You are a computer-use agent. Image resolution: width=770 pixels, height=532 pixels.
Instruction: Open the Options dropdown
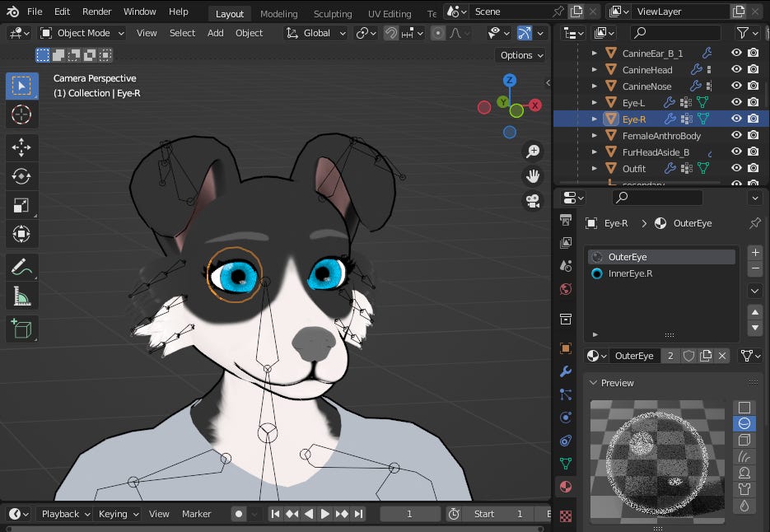click(x=521, y=55)
